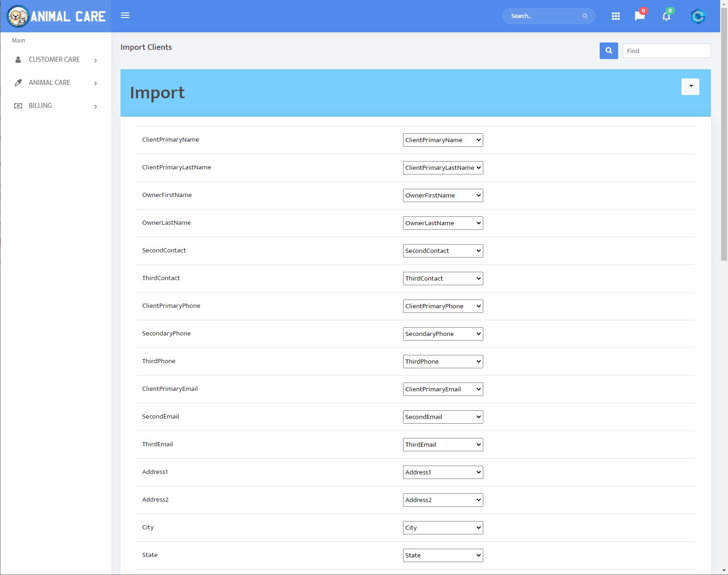Screen dimensions: 728x575
Task: Toggle the hamburger sidebar menu
Action: point(125,15)
